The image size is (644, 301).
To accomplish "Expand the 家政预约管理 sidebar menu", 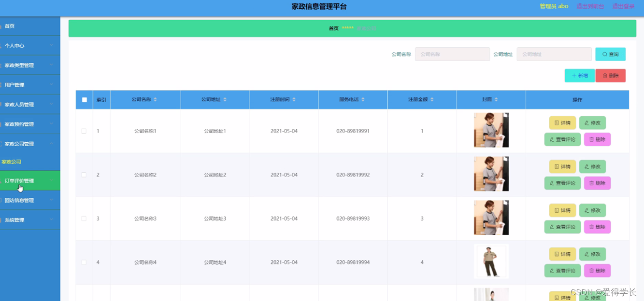I will (30, 124).
